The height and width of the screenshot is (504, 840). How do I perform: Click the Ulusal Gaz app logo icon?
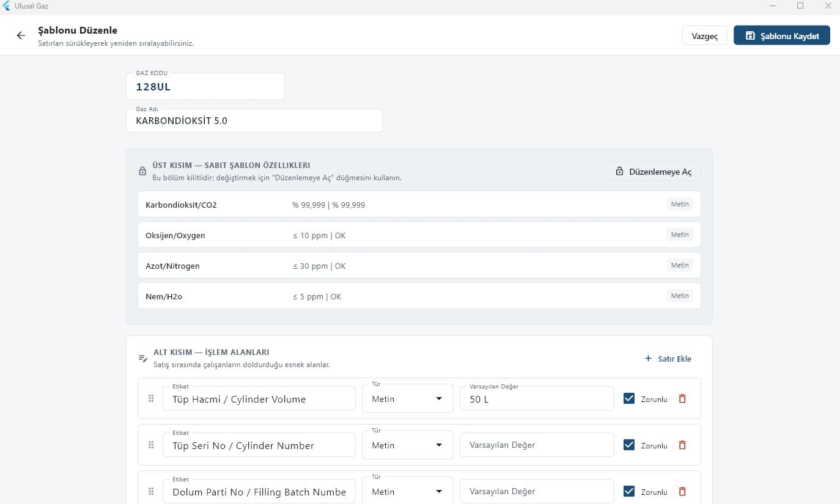click(6, 6)
